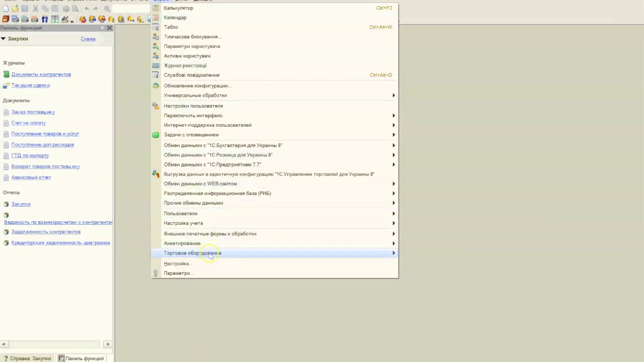The height and width of the screenshot is (362, 644).
Task: Click the Cut scissors toolbar icon
Action: coord(35,9)
